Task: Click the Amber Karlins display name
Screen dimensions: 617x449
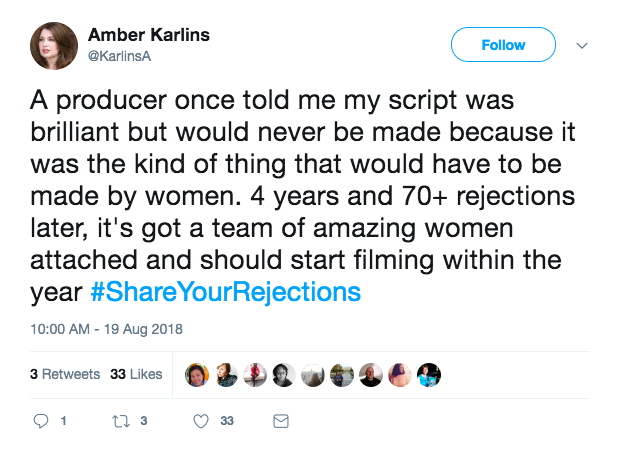Action: tap(150, 35)
